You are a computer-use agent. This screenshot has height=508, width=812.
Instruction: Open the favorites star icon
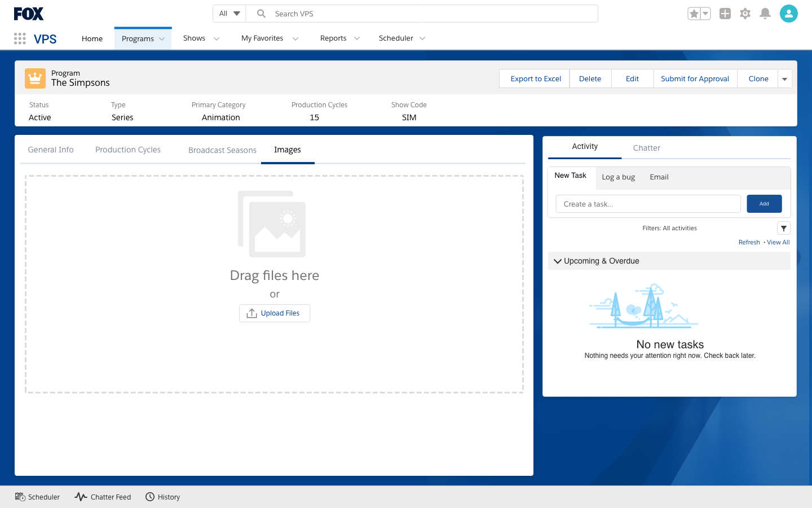click(694, 14)
